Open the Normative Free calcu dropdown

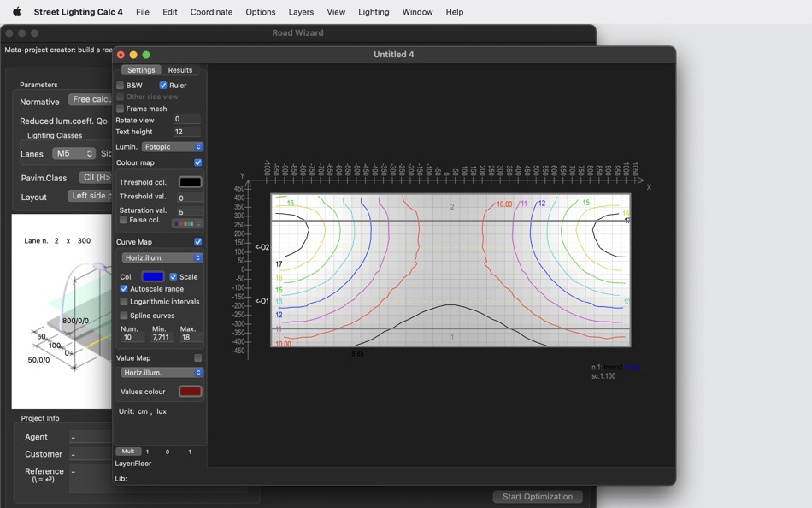point(91,99)
